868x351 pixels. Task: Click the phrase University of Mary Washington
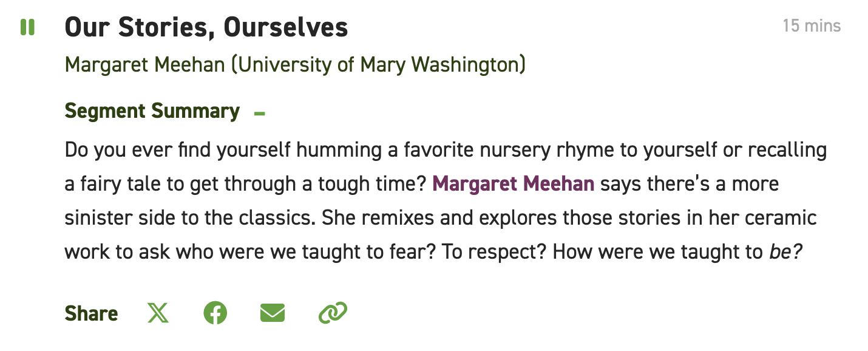tap(378, 64)
